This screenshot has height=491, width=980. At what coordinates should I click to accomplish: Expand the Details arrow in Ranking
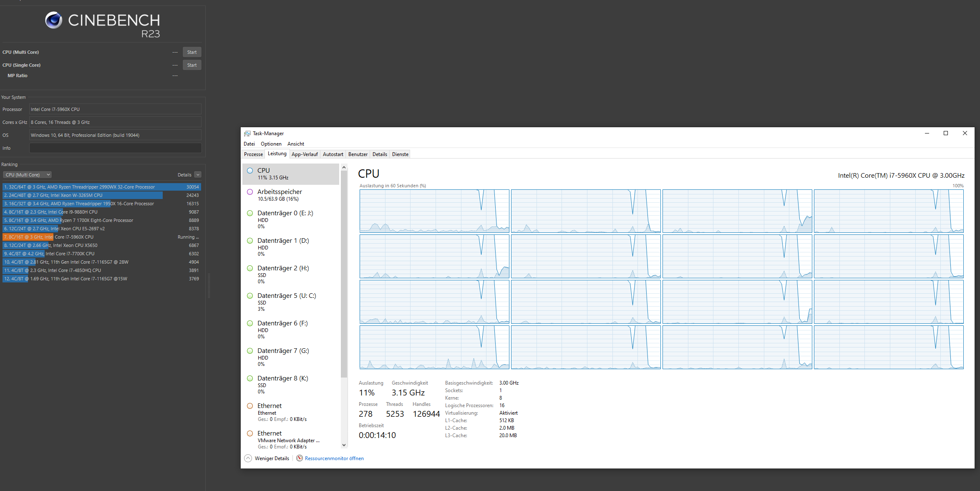tap(198, 175)
